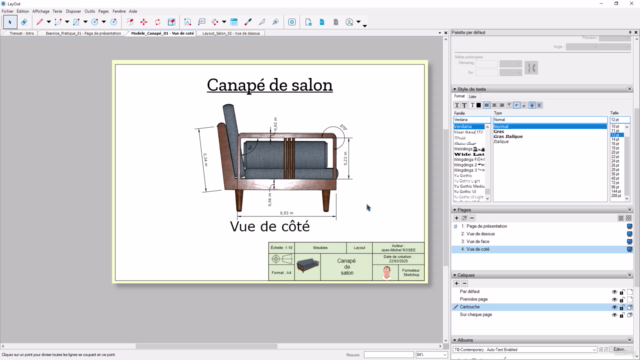Add a new layer in Calques panel
The height and width of the screenshot is (360, 640).
[456, 283]
